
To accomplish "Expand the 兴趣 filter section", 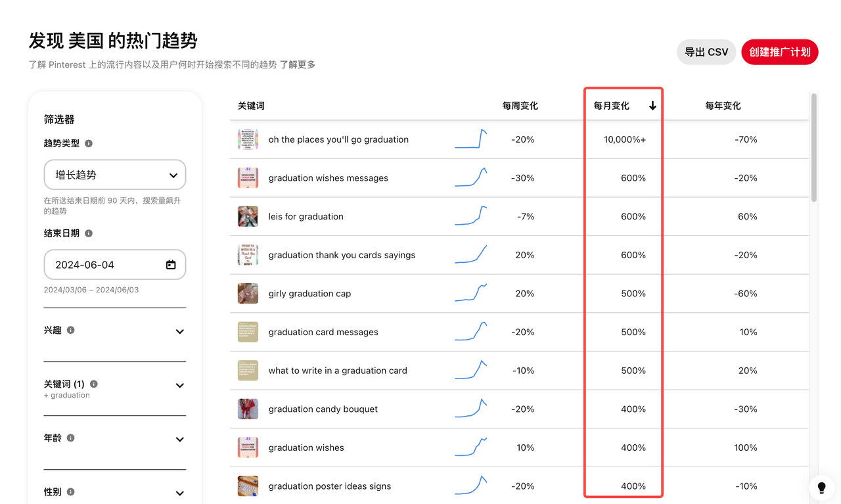I will (x=179, y=331).
